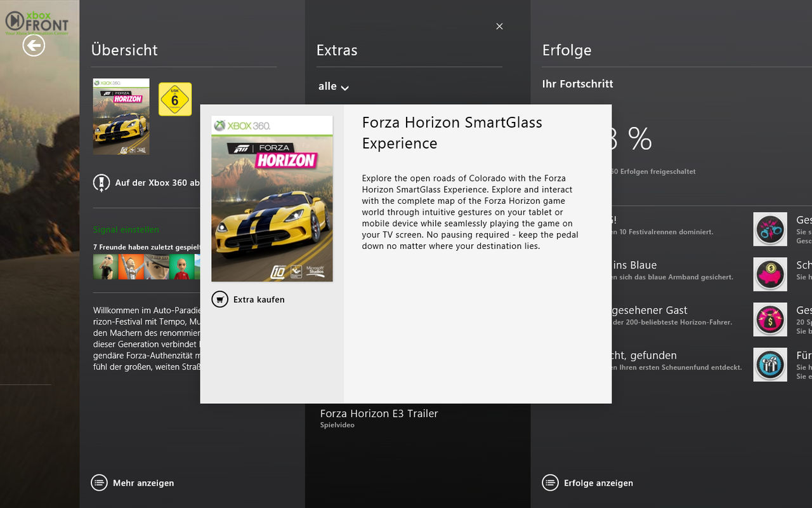Click the small Forza Horizon box art
The width and height of the screenshot is (812, 508).
click(121, 117)
